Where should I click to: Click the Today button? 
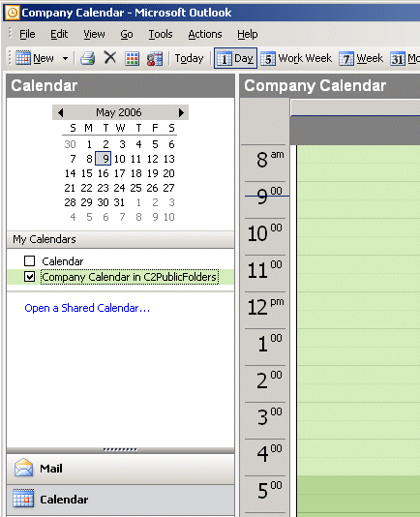(190, 58)
